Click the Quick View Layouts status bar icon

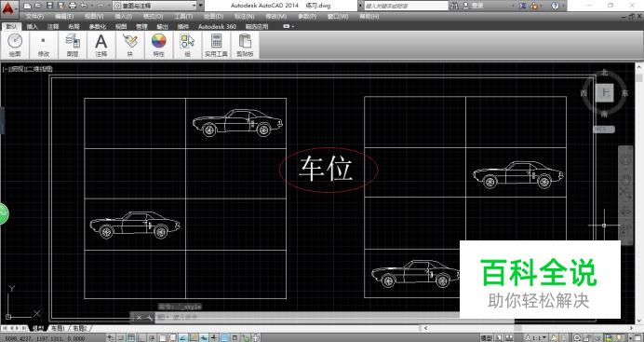point(498,338)
